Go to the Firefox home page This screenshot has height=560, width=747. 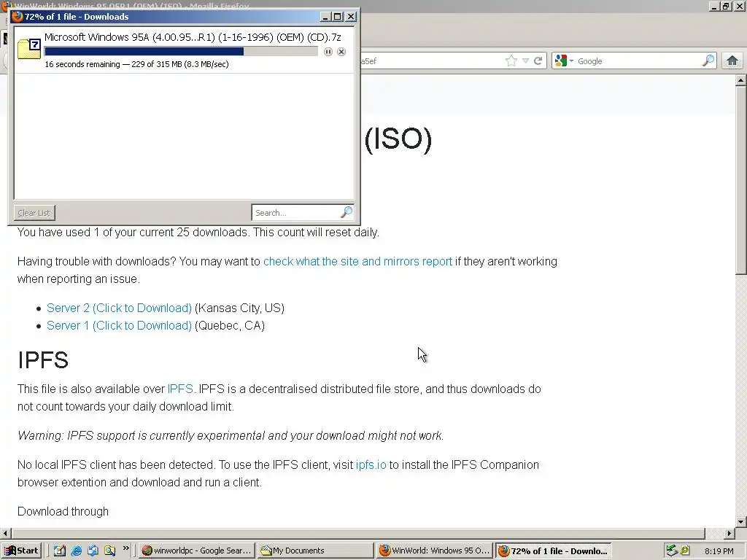coord(732,61)
